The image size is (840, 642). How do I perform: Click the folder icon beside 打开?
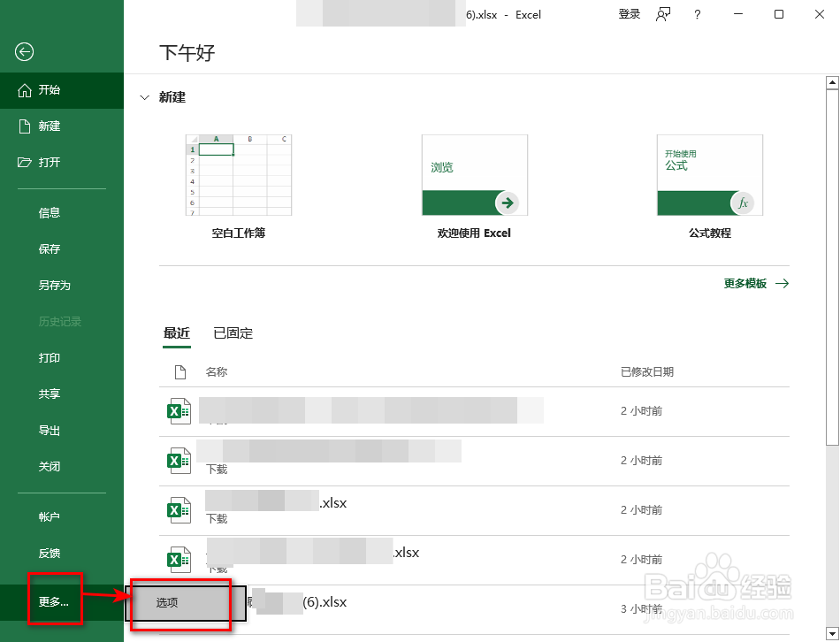[x=25, y=163]
